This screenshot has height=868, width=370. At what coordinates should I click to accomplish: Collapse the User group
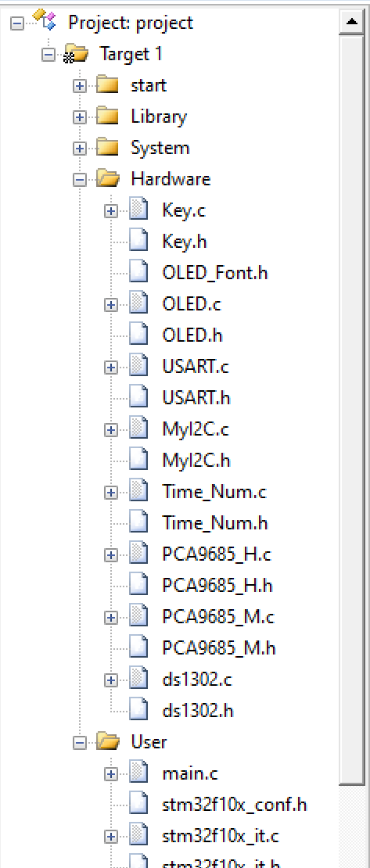point(81,742)
